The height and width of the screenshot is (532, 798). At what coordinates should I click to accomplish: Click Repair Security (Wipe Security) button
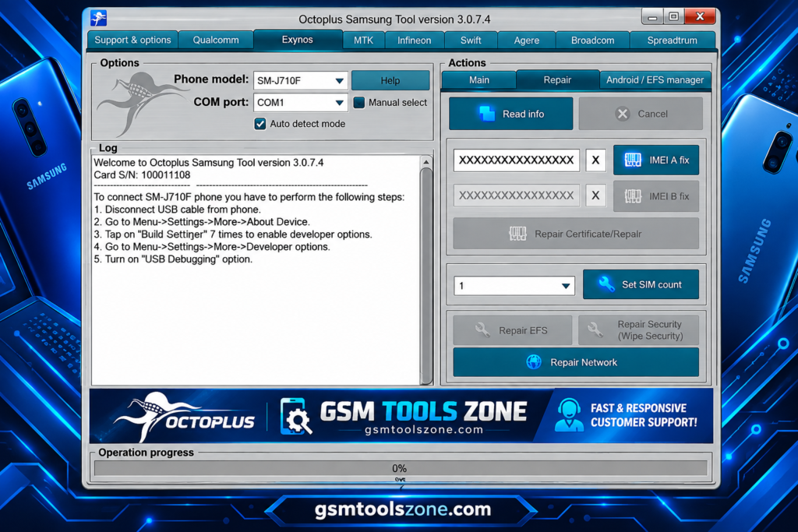tap(639, 330)
